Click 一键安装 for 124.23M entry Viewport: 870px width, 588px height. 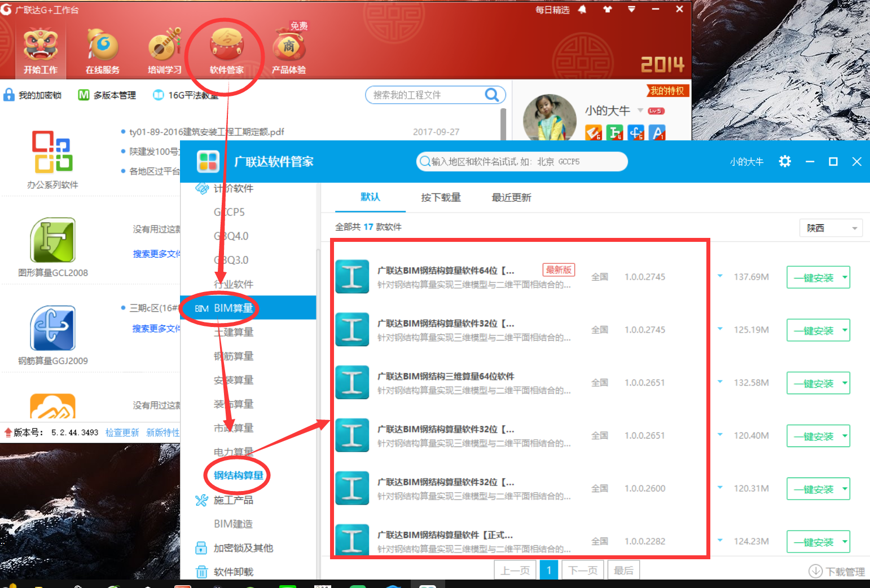click(814, 542)
